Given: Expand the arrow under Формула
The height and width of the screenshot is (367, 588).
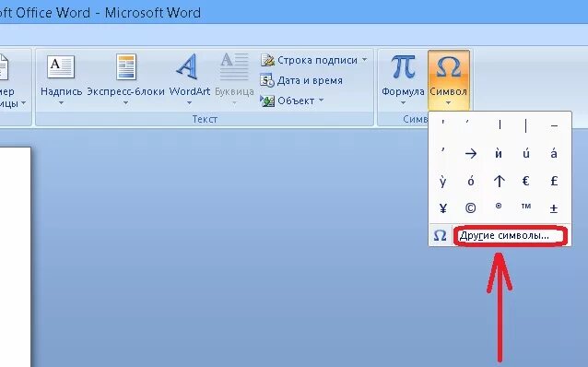Looking at the screenshot, I should [x=403, y=102].
